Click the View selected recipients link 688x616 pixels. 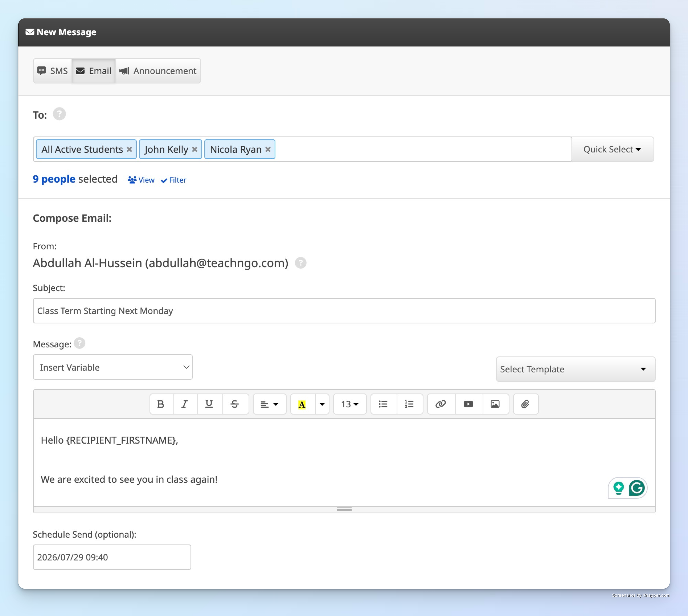point(141,180)
